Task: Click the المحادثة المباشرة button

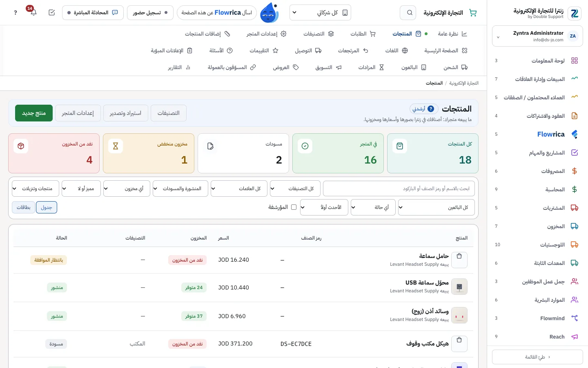Action: click(93, 13)
